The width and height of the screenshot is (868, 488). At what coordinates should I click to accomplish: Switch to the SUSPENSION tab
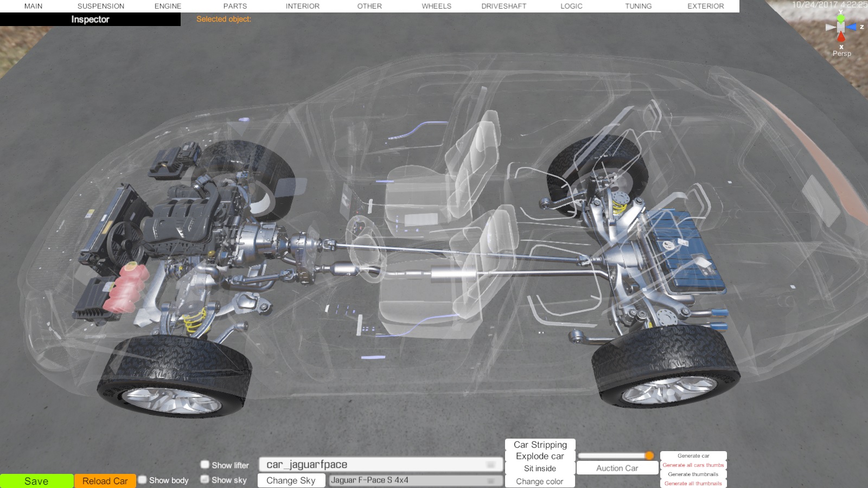(101, 6)
